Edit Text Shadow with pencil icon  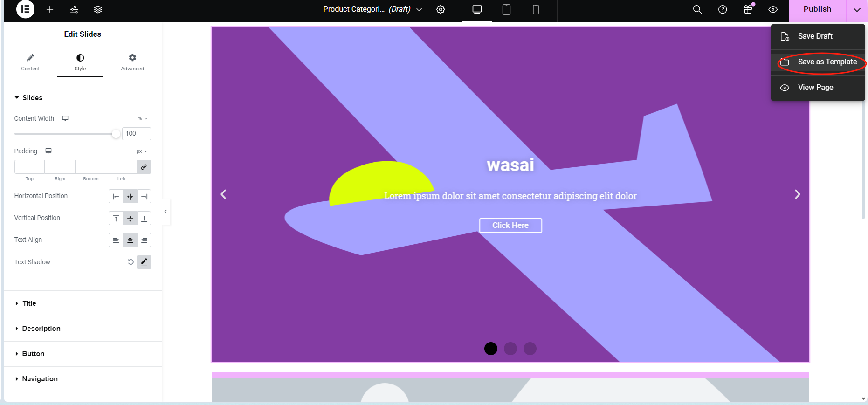coord(144,262)
